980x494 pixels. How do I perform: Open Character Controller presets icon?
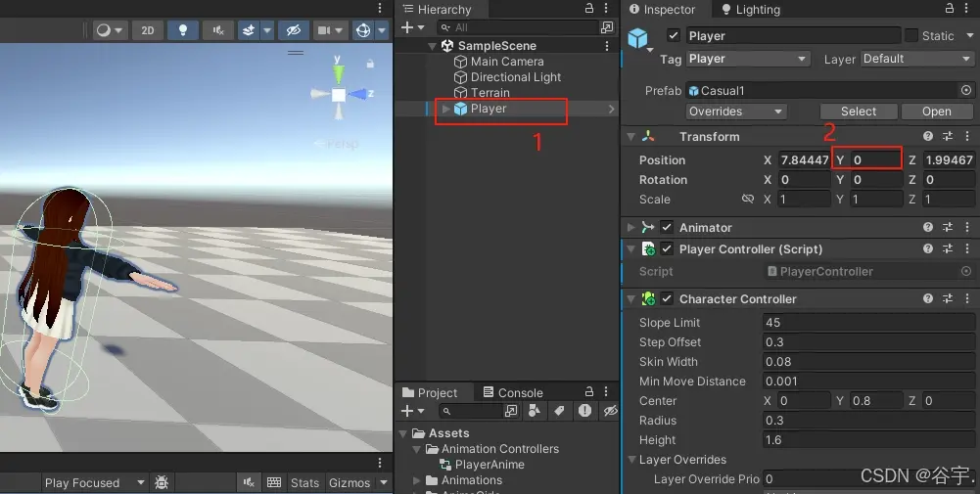point(948,298)
